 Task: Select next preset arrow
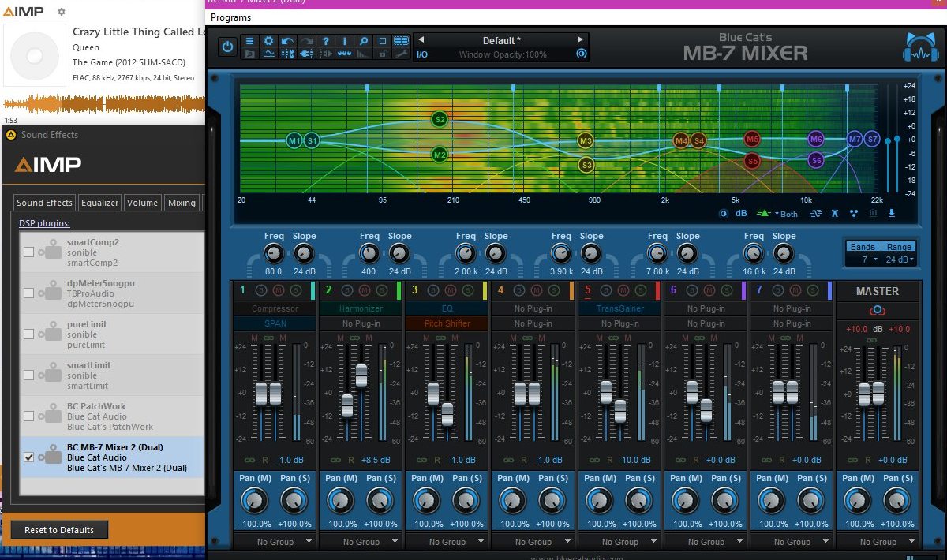pos(581,40)
